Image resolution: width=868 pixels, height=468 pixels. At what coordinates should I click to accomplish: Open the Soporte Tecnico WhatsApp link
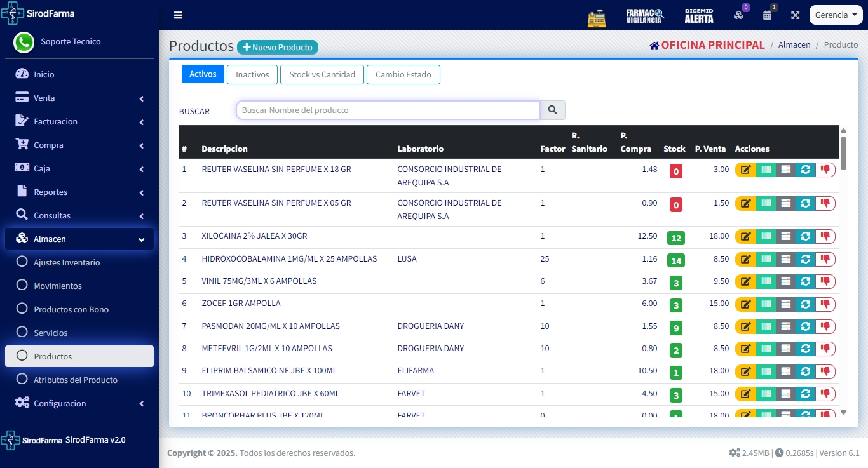click(x=70, y=42)
